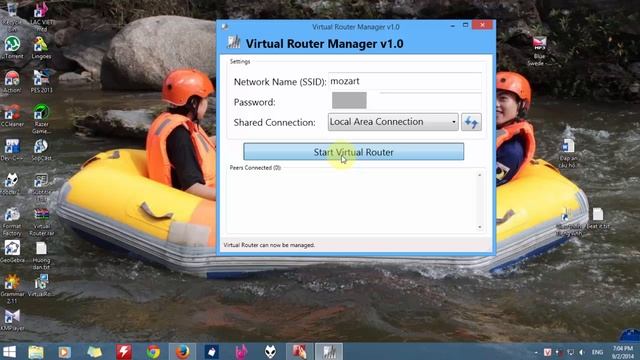Viewport: 640px width, 360px height.
Task: Click Virtual Router Manager title bar icon
Action: tap(224, 27)
